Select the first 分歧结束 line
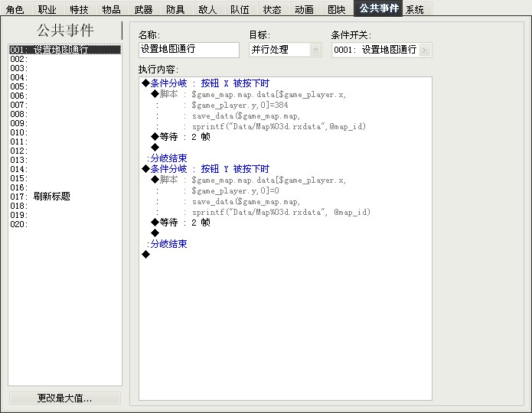This screenshot has width=532, height=413. pyautogui.click(x=167, y=158)
